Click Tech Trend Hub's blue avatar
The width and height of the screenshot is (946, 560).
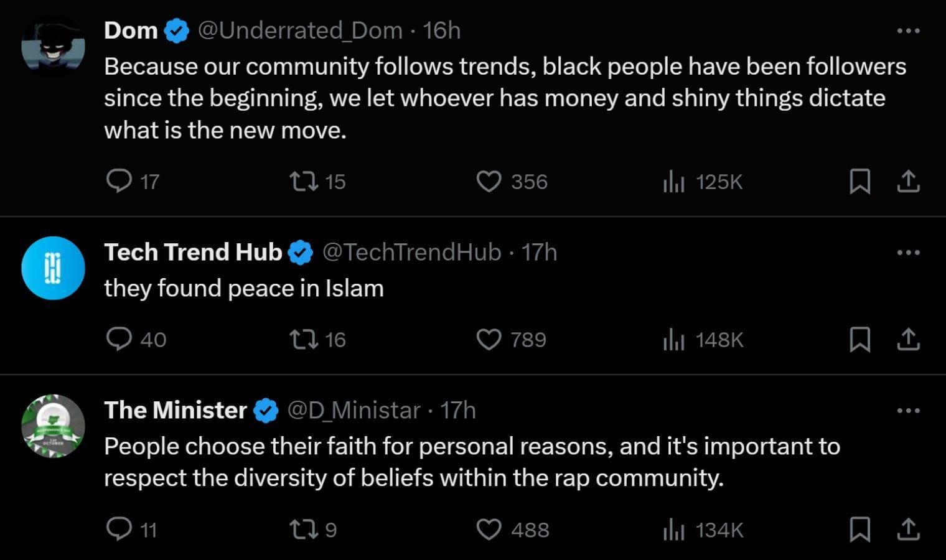[53, 268]
